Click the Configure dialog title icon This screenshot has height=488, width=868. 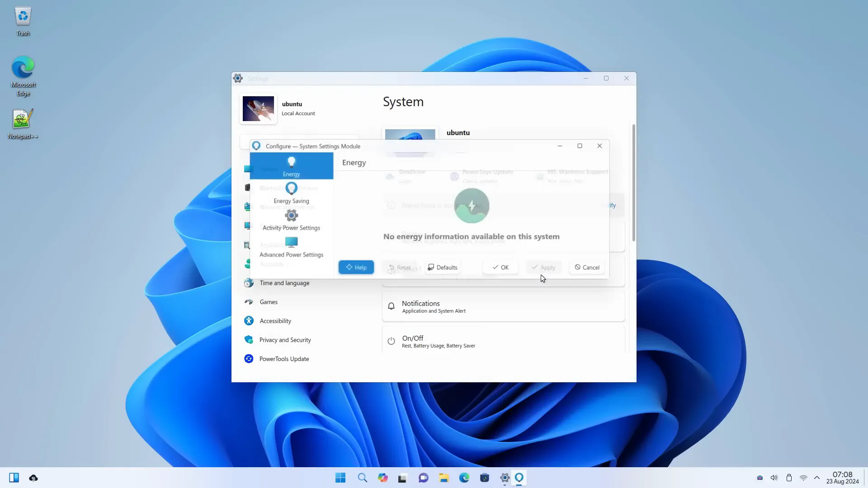point(256,146)
